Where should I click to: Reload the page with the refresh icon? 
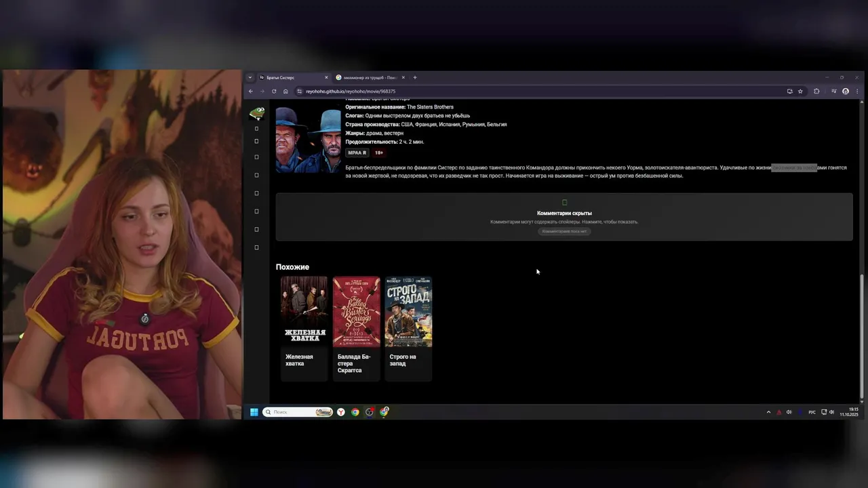click(x=274, y=91)
